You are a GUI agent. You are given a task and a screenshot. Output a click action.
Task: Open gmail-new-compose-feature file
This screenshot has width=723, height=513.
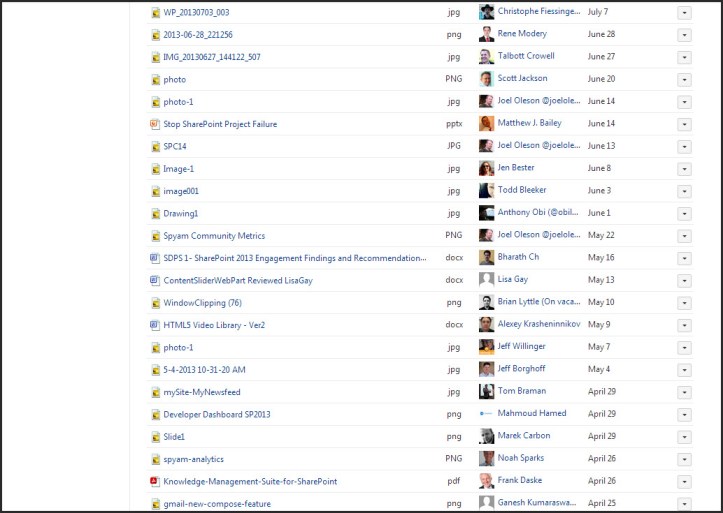coord(217,504)
